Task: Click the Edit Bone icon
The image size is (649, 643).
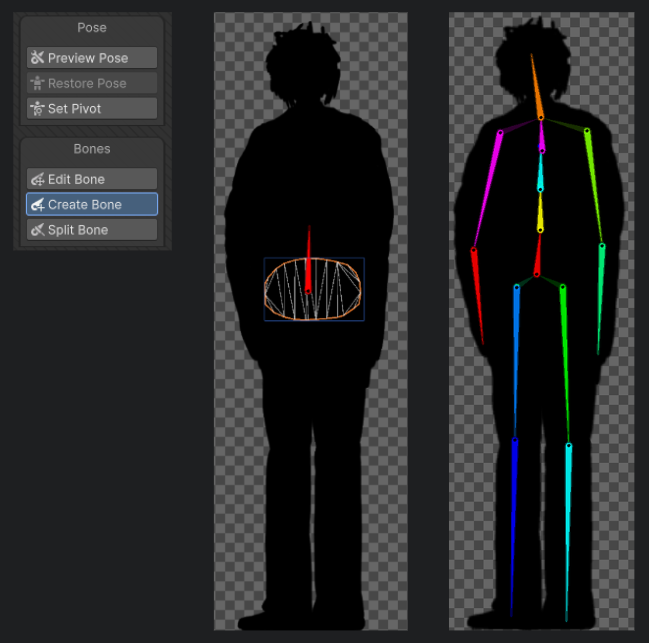Action: [x=37, y=179]
